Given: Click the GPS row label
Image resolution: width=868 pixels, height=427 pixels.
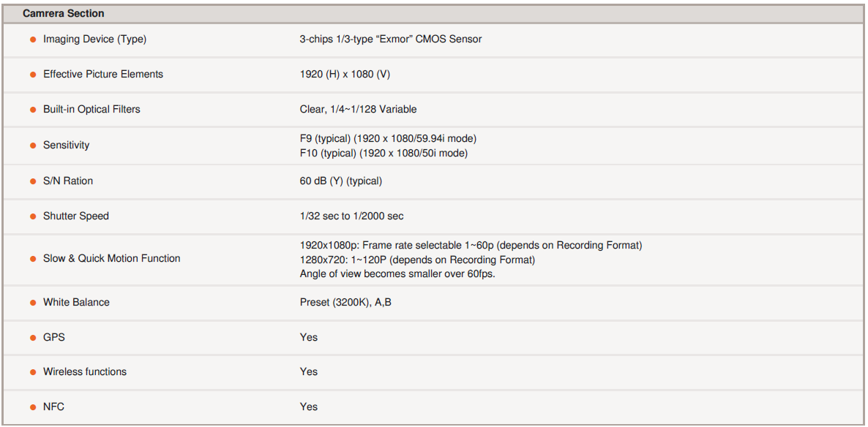Looking at the screenshot, I should point(54,337).
